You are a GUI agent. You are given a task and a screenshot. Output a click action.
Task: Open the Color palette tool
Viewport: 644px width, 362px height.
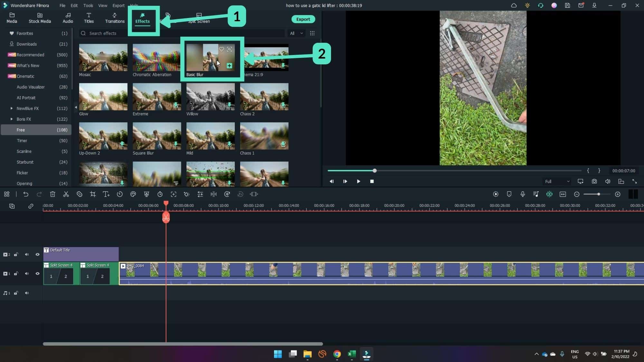point(133,194)
